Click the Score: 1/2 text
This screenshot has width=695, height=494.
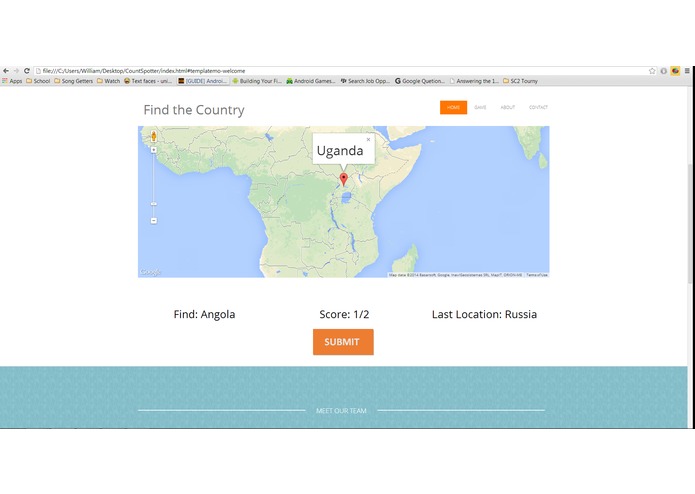pyautogui.click(x=344, y=315)
